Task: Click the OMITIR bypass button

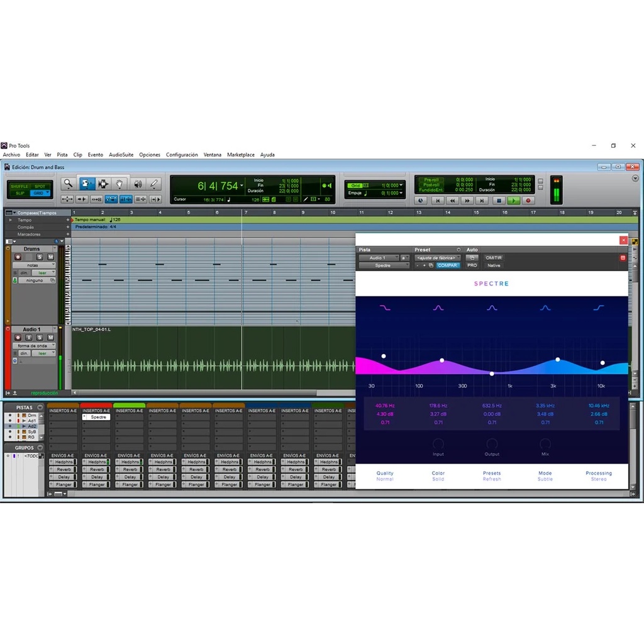Action: [494, 258]
